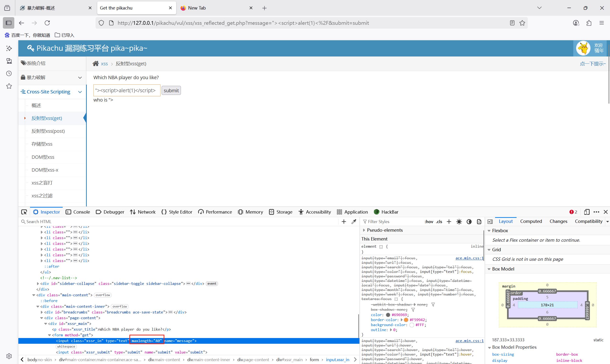Viewport: 610px width, 364px height.
Task: Click the NBA player text input field
Action: click(127, 91)
